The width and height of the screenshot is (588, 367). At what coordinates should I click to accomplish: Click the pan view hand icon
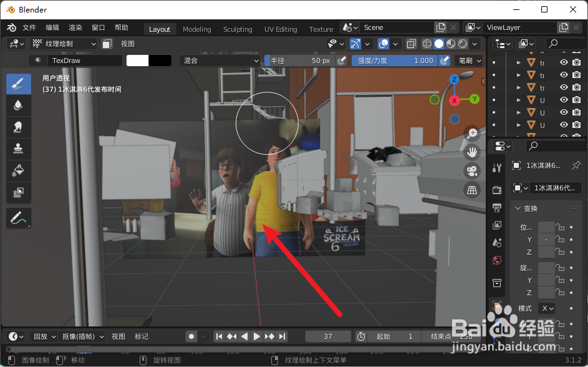472,152
